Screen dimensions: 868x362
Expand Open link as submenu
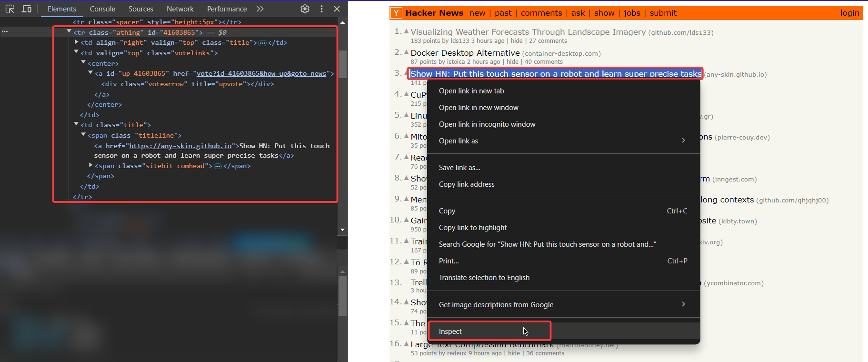coord(564,141)
